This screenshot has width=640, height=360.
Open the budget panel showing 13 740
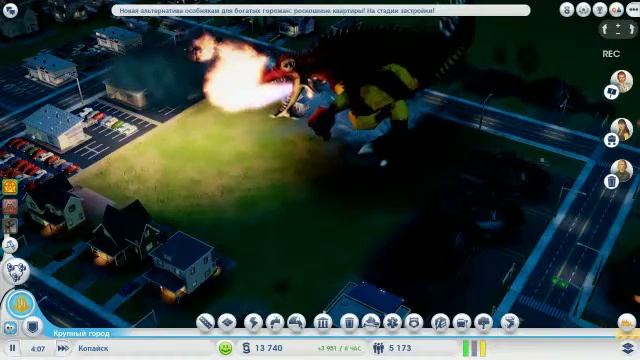[262, 348]
